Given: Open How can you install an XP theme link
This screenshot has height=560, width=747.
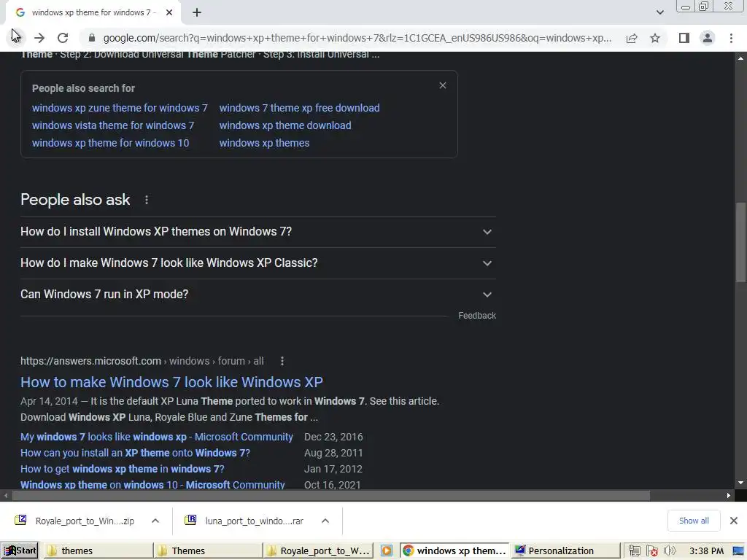Looking at the screenshot, I should (x=135, y=454).
